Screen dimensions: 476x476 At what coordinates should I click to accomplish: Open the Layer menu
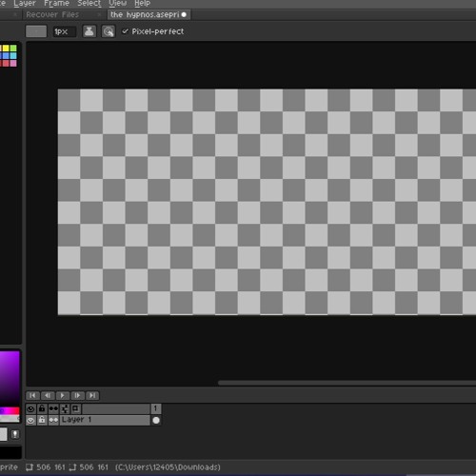(25, 4)
